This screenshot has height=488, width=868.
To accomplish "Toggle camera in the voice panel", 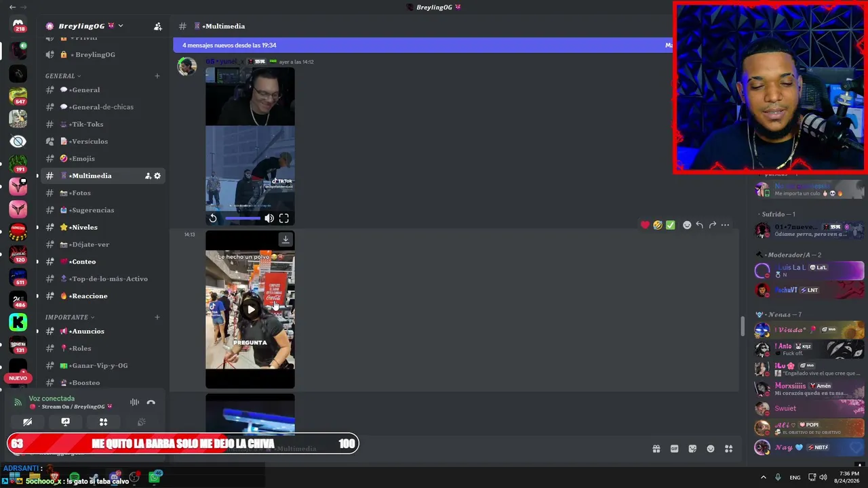I will click(x=28, y=422).
